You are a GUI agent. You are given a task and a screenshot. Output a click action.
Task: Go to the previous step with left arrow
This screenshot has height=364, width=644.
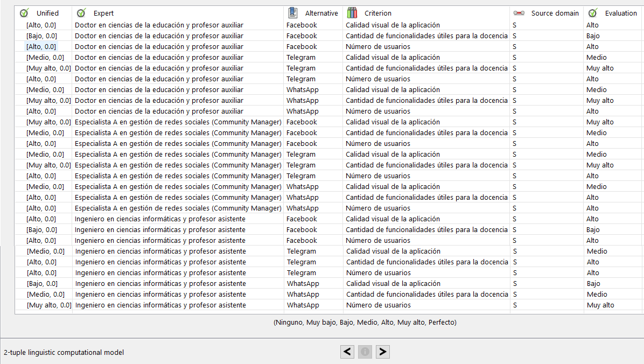point(348,352)
